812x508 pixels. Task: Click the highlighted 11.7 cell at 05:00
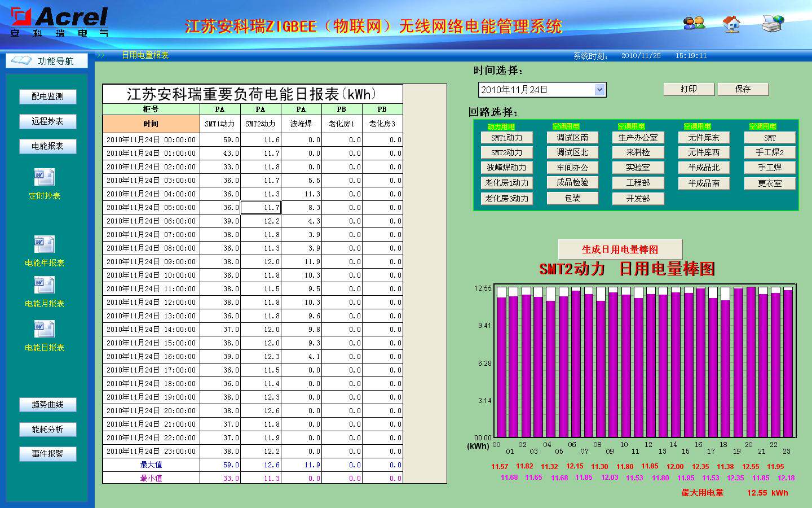[261, 207]
